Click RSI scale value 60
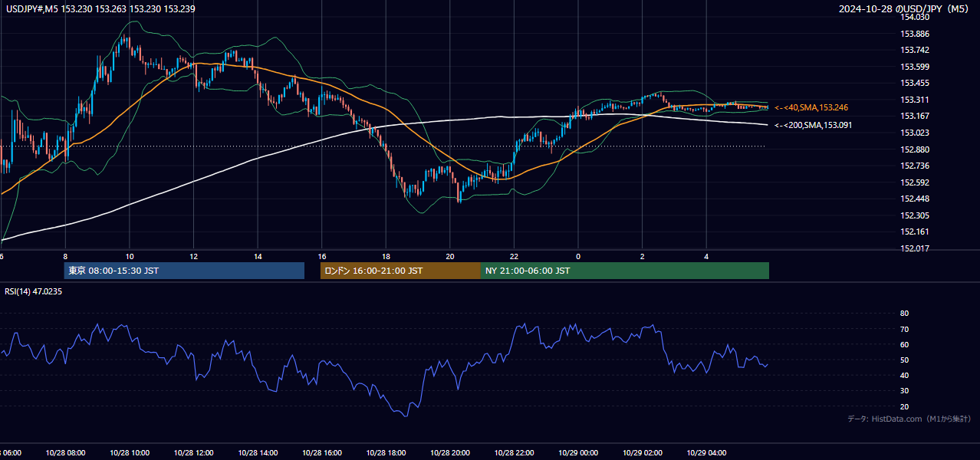 (905, 344)
